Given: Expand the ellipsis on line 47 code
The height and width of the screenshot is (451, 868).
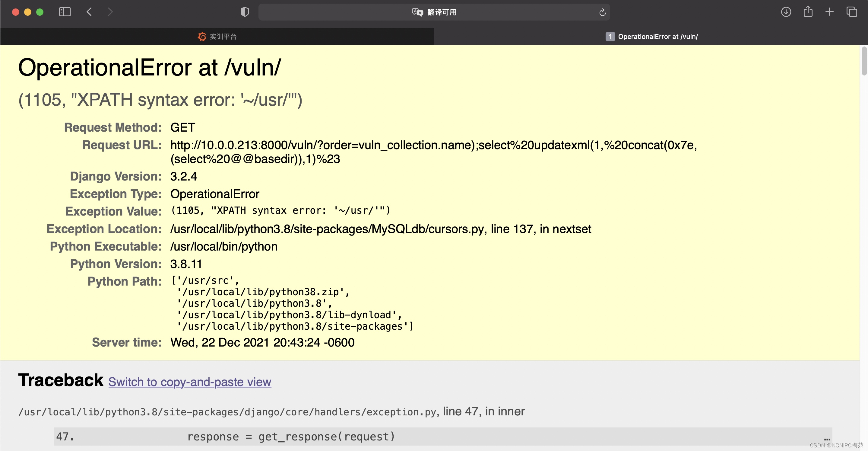Looking at the screenshot, I should coord(827,439).
